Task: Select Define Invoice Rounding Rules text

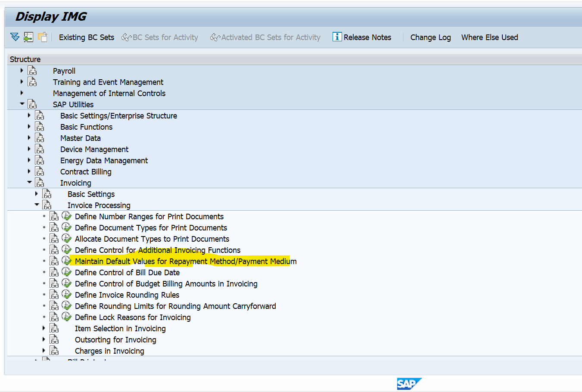Action: point(127,295)
